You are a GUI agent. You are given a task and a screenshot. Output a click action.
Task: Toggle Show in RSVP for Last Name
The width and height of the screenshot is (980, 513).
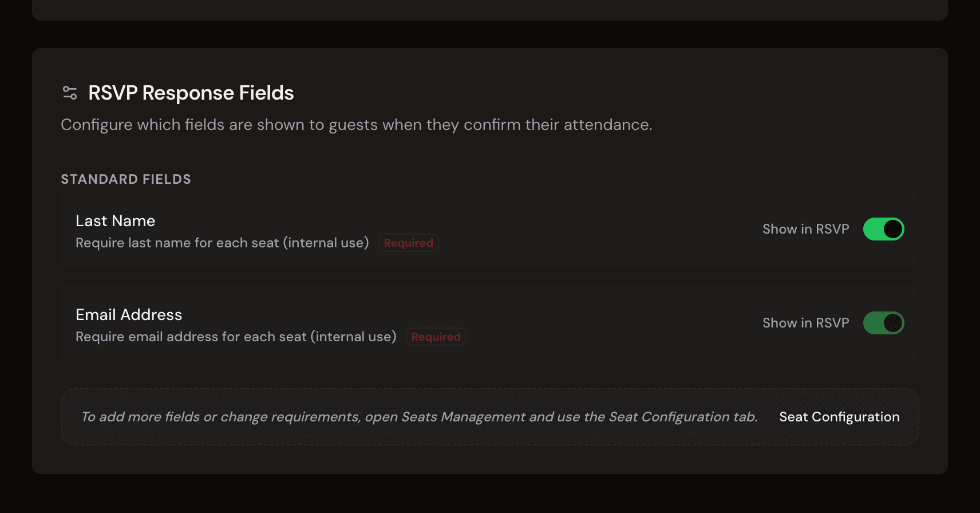883,229
